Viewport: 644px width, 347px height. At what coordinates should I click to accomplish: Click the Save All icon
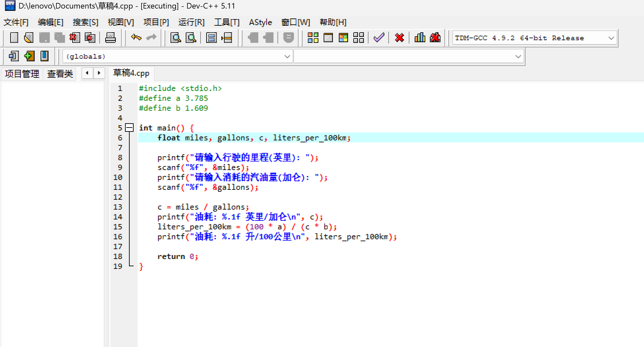[x=59, y=38]
